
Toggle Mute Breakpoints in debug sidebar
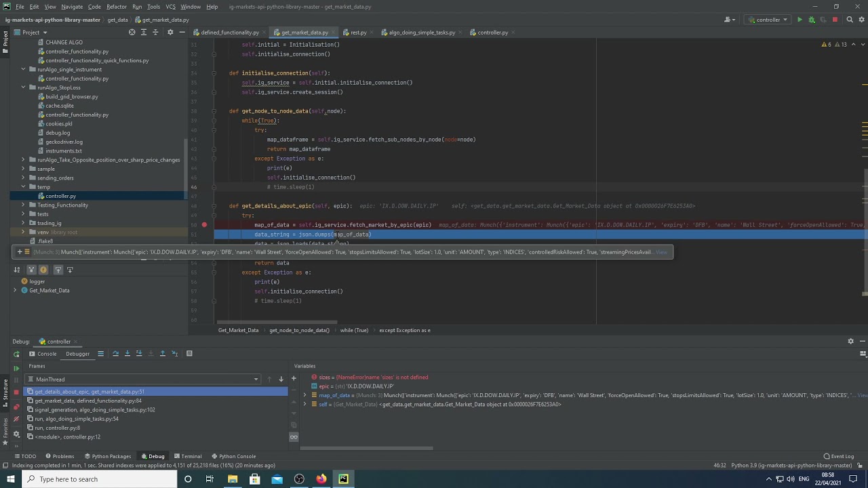coord(16,420)
